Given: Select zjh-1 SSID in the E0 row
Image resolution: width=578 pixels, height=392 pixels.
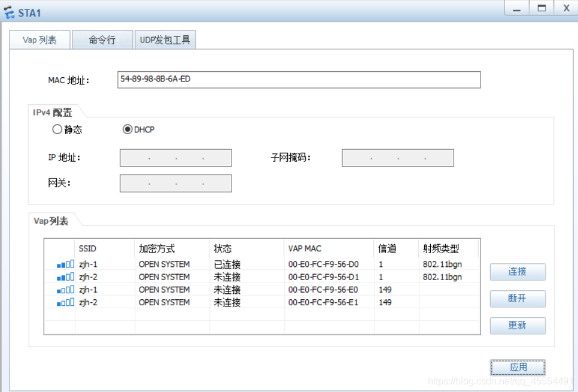Looking at the screenshot, I should [x=88, y=290].
